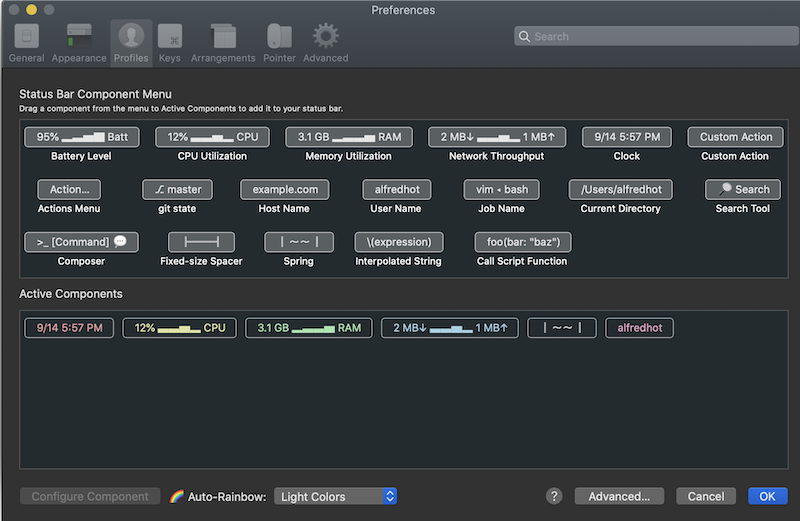
Task: Select the active blue Network Throughput component
Action: tap(450, 328)
